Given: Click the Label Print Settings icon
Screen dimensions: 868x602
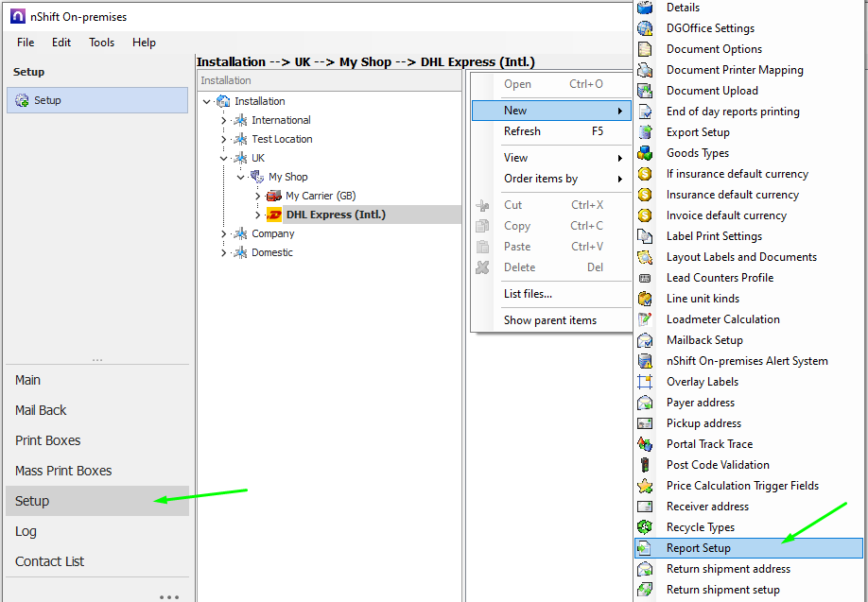Looking at the screenshot, I should (645, 236).
